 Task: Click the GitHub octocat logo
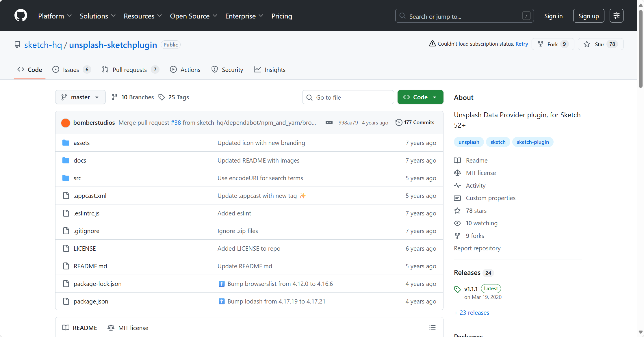click(21, 16)
